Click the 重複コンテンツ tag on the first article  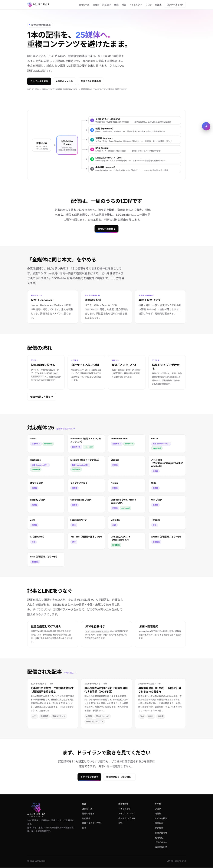click(x=59, y=716)
